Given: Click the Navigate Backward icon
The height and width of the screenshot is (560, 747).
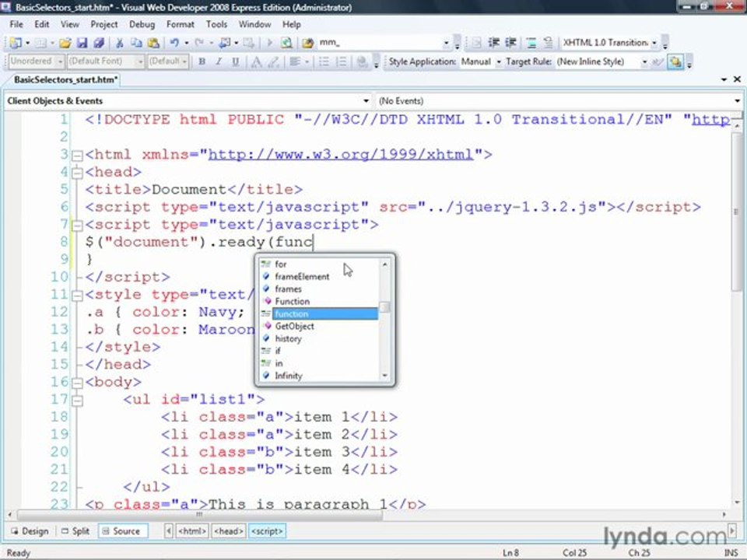Looking at the screenshot, I should tap(224, 43).
